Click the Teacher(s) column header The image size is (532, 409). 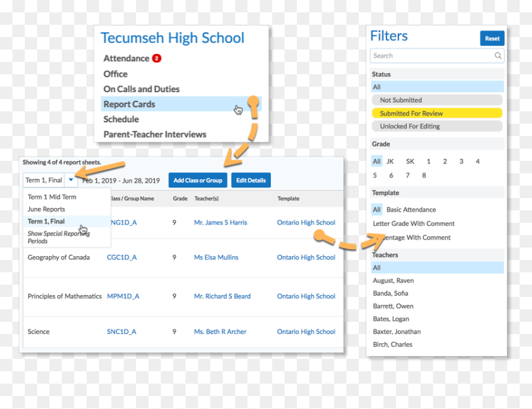tap(206, 199)
